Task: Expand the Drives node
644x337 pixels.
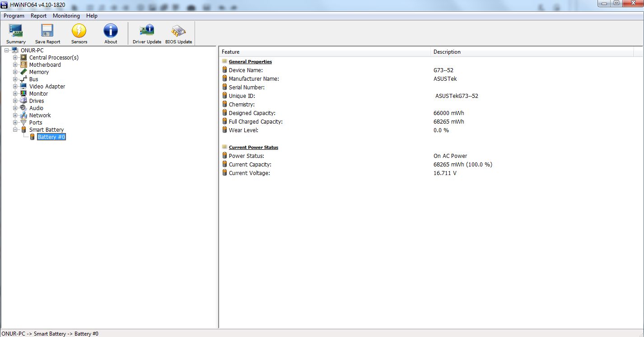Action: point(15,101)
